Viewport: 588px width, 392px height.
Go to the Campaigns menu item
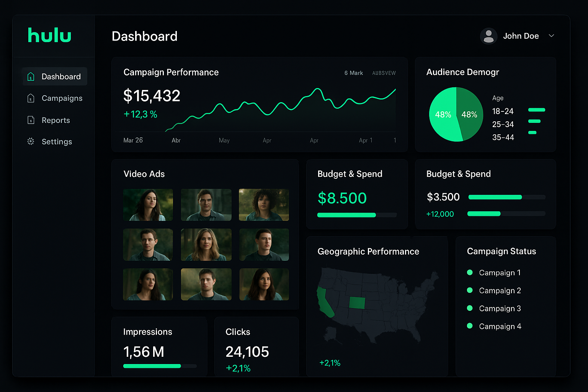click(x=62, y=98)
